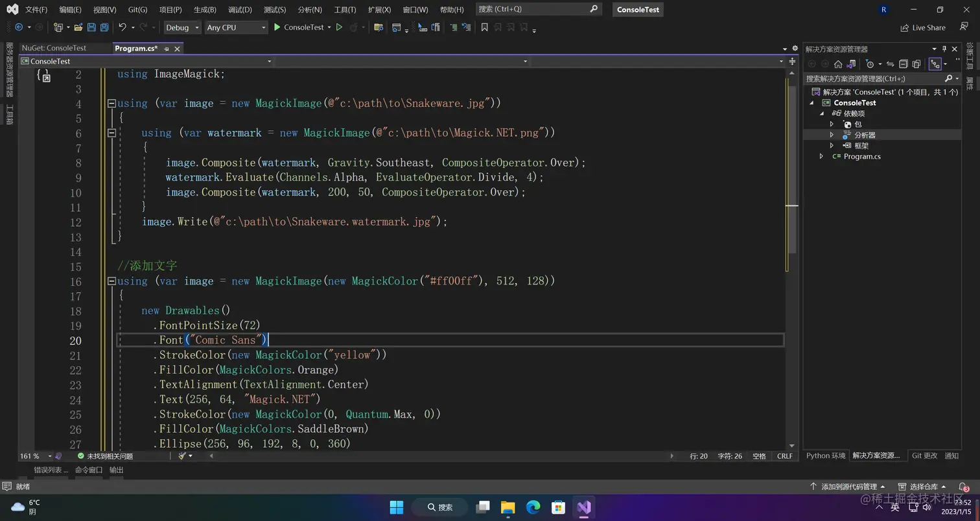Click the Open File folder icon
980x521 pixels.
click(78, 27)
